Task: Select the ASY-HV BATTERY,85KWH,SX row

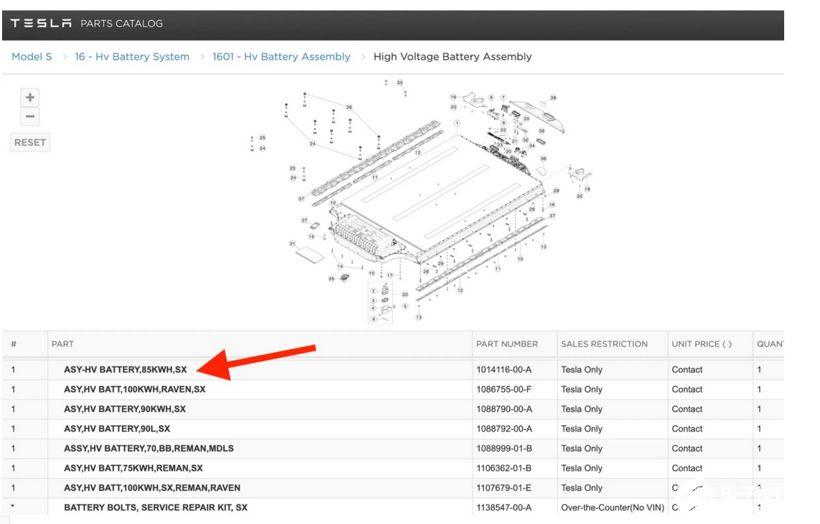Action: [x=393, y=370]
